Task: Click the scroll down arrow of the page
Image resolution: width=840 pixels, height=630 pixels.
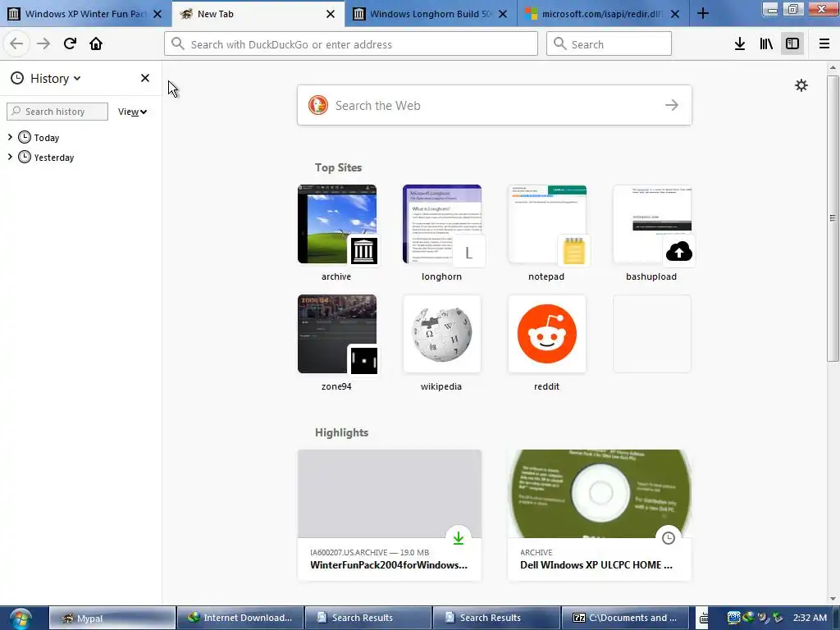Action: 833,599
